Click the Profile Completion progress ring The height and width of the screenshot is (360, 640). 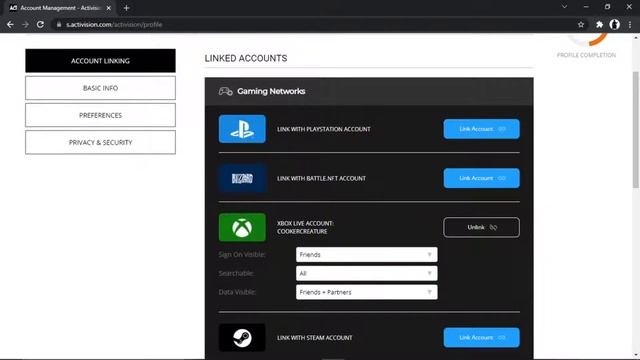588,39
